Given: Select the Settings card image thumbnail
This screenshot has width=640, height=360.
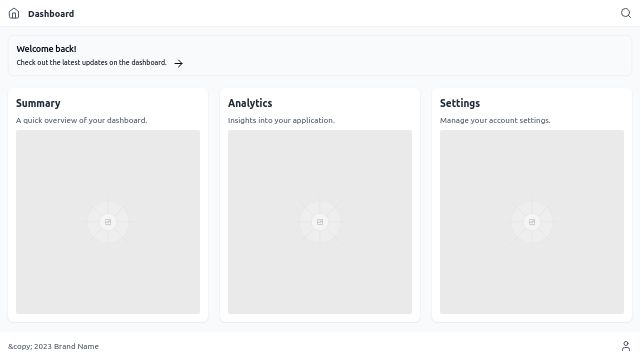Looking at the screenshot, I should (x=532, y=222).
